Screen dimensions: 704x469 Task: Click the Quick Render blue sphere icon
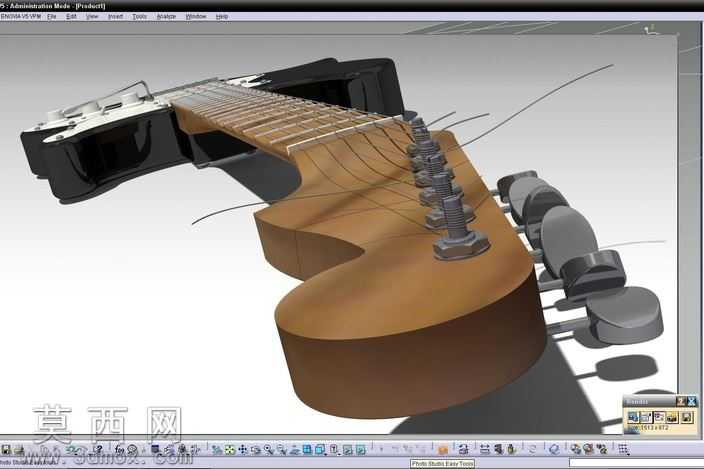click(x=554, y=449)
